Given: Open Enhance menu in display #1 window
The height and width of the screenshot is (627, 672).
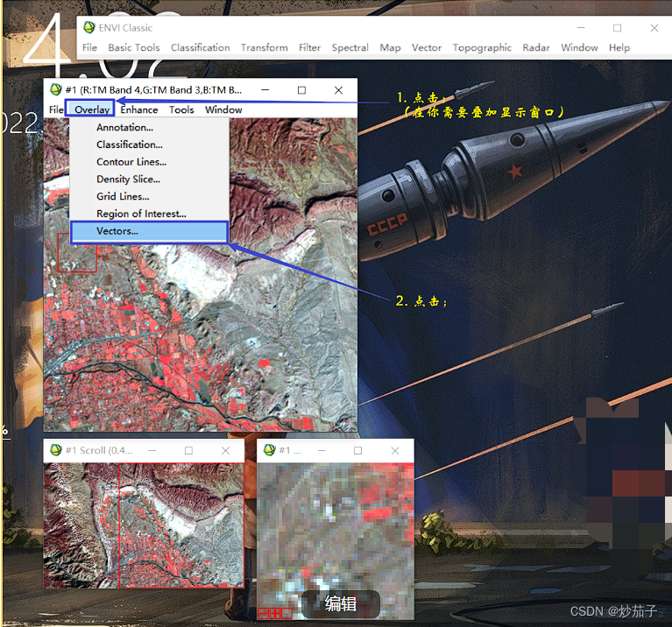Looking at the screenshot, I should (138, 109).
